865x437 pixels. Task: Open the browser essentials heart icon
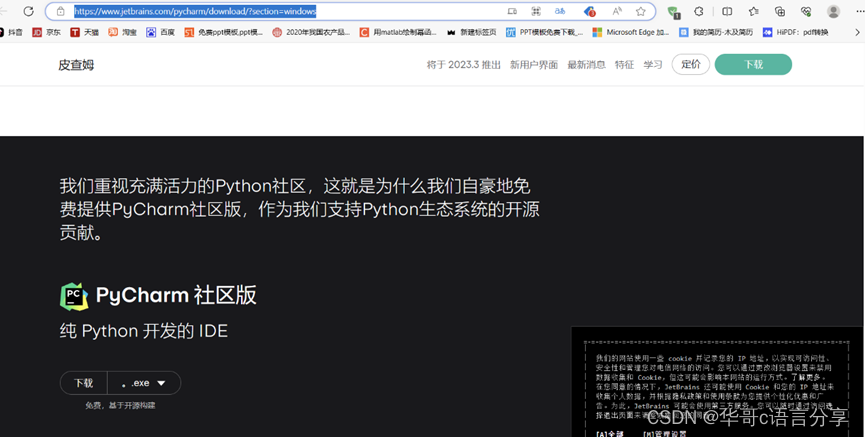806,11
